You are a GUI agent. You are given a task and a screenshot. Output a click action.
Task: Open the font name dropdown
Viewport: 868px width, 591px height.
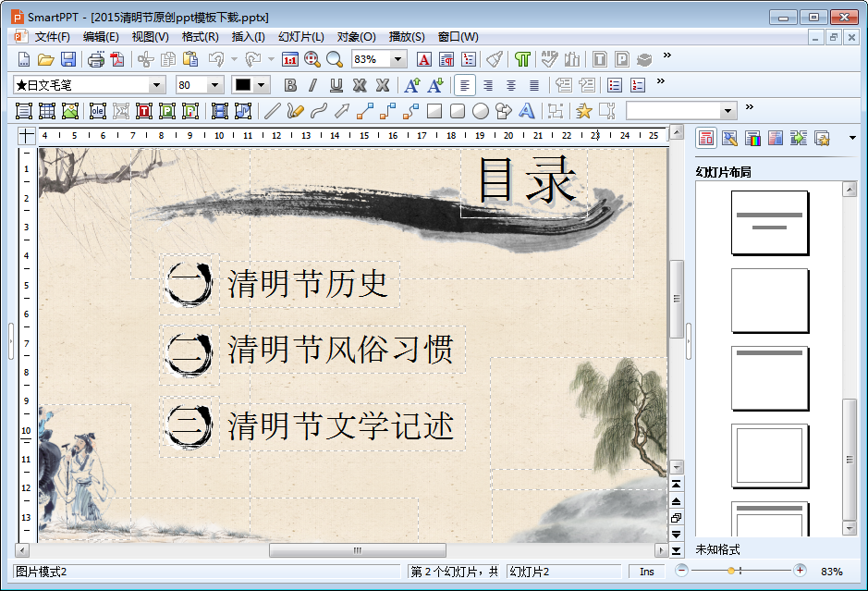[156, 85]
